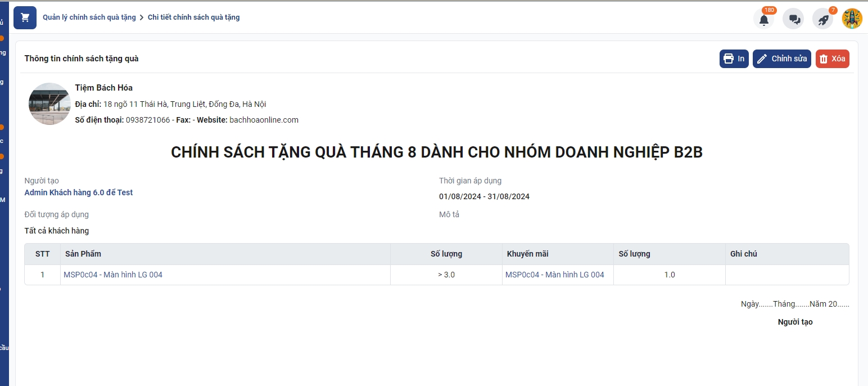Click the Sản Phẩm column header
The image size is (868, 386).
pyautogui.click(x=83, y=254)
